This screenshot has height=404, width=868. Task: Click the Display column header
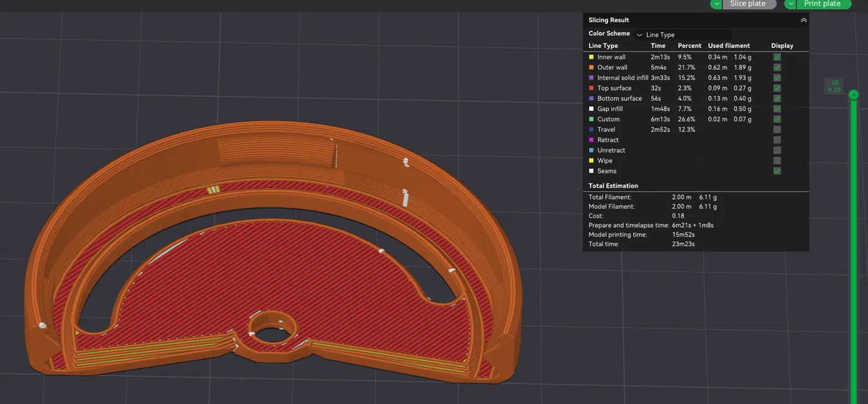[782, 46]
